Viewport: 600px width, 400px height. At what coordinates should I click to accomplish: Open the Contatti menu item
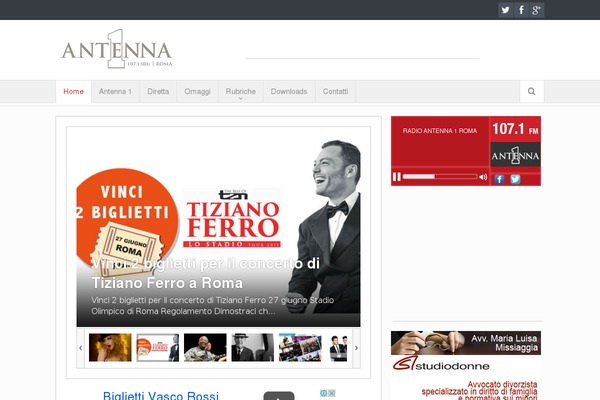pyautogui.click(x=335, y=91)
